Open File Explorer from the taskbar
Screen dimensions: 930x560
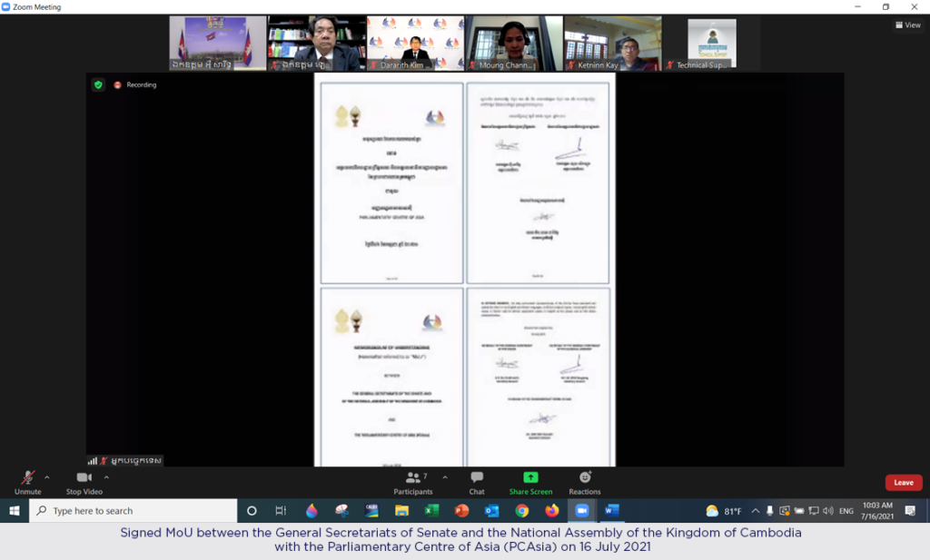click(402, 511)
